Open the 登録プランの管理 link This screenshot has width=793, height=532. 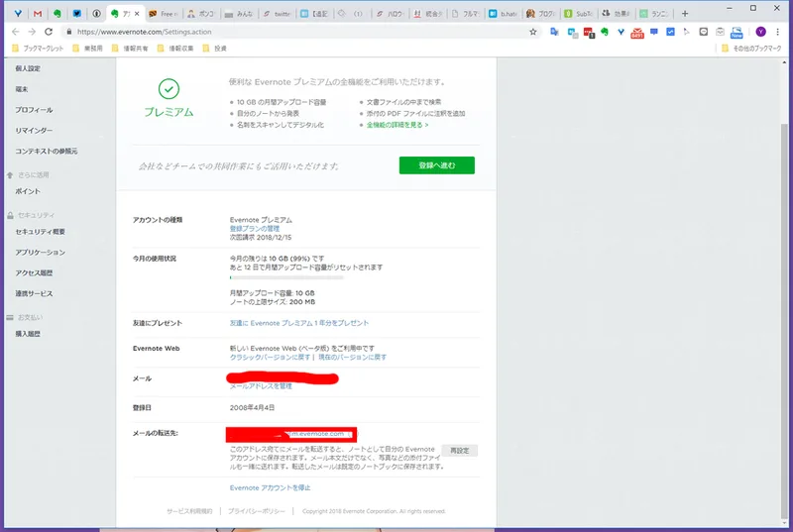click(255, 229)
